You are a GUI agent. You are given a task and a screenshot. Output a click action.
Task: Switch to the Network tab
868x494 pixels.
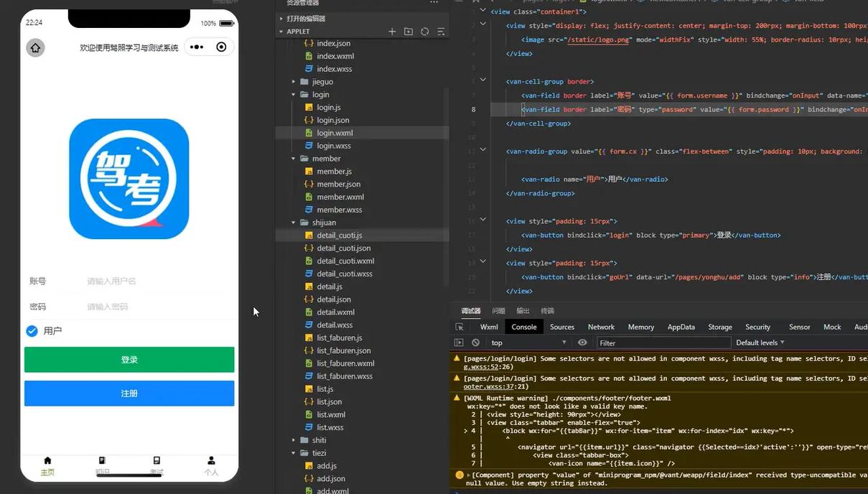point(601,327)
